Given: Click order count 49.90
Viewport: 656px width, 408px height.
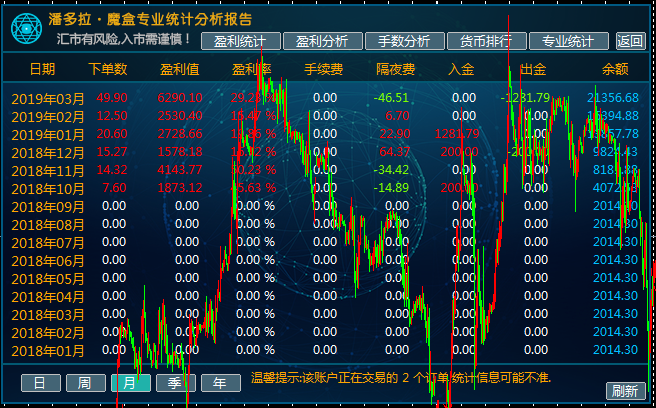Looking at the screenshot, I should [112, 98].
